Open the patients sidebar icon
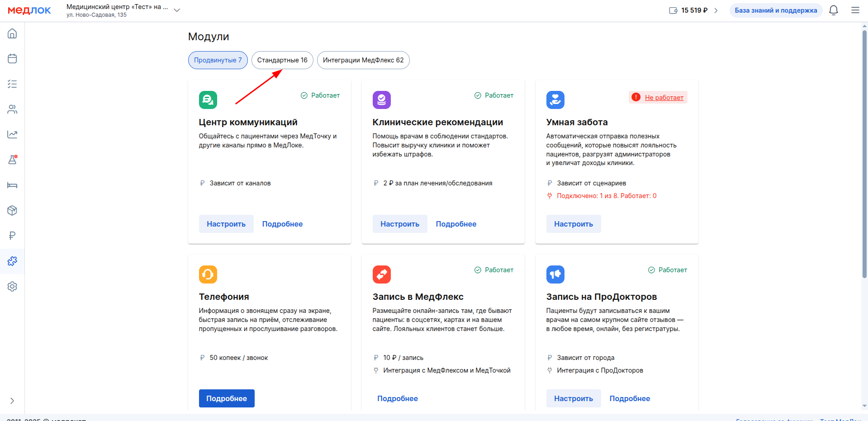 point(12,109)
